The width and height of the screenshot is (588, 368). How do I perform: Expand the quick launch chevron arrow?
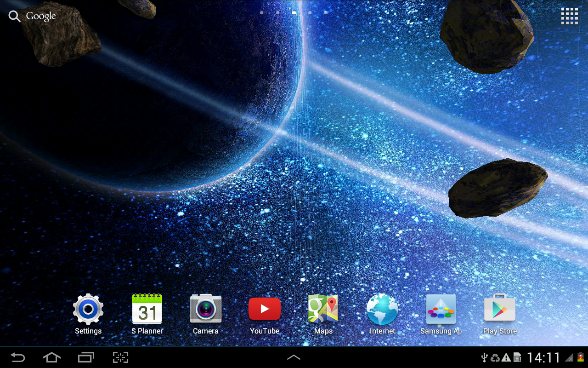click(294, 357)
